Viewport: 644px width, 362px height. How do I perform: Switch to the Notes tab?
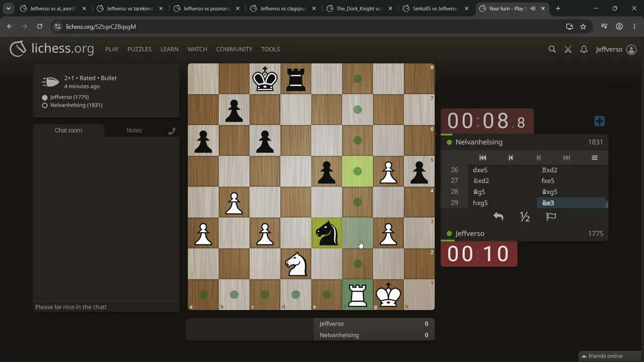[134, 130]
